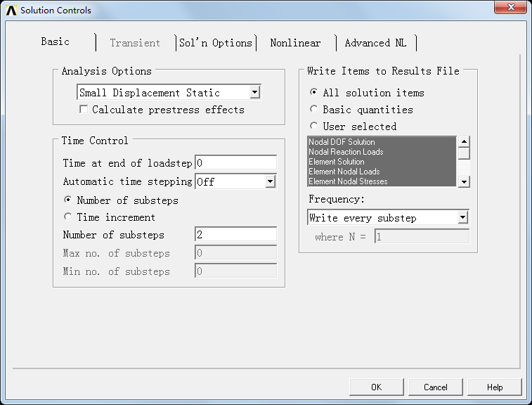Select Basic quantities radio option

tap(313, 110)
